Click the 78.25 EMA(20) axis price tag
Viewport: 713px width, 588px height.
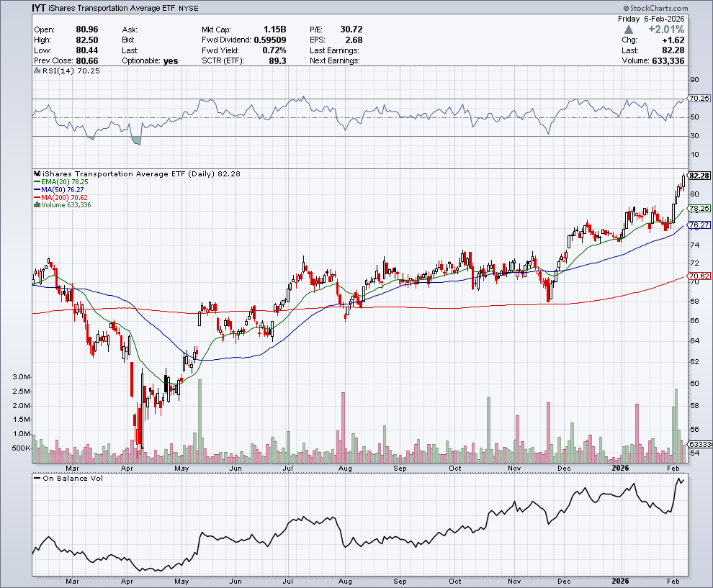point(699,208)
